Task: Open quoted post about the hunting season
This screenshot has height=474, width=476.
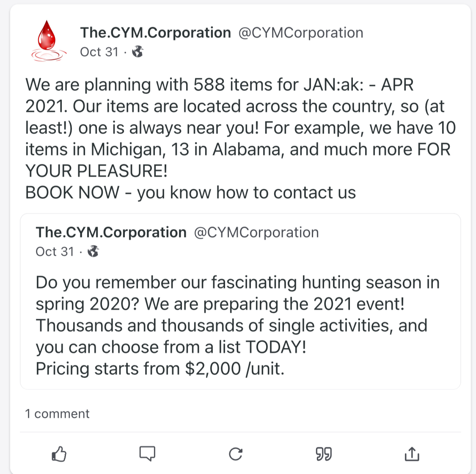Action: tap(237, 315)
